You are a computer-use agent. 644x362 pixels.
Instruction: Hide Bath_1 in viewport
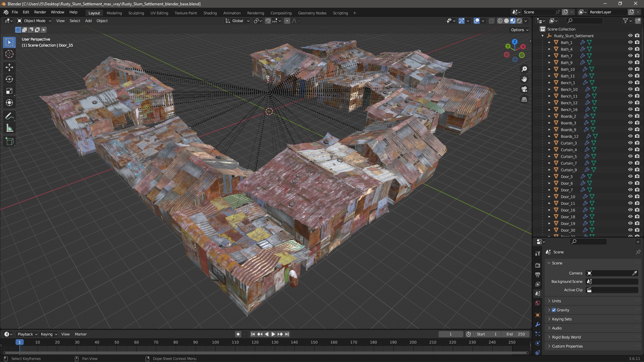point(630,42)
